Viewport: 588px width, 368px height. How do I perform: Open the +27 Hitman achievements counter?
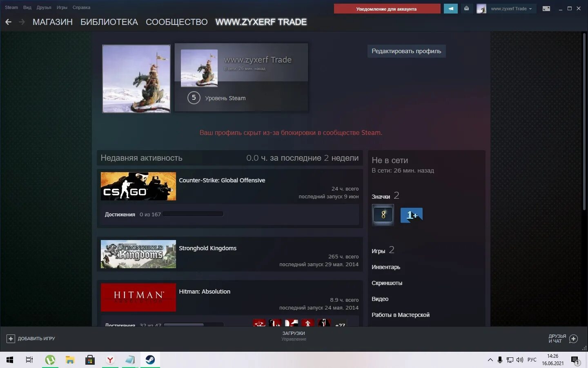coord(340,325)
